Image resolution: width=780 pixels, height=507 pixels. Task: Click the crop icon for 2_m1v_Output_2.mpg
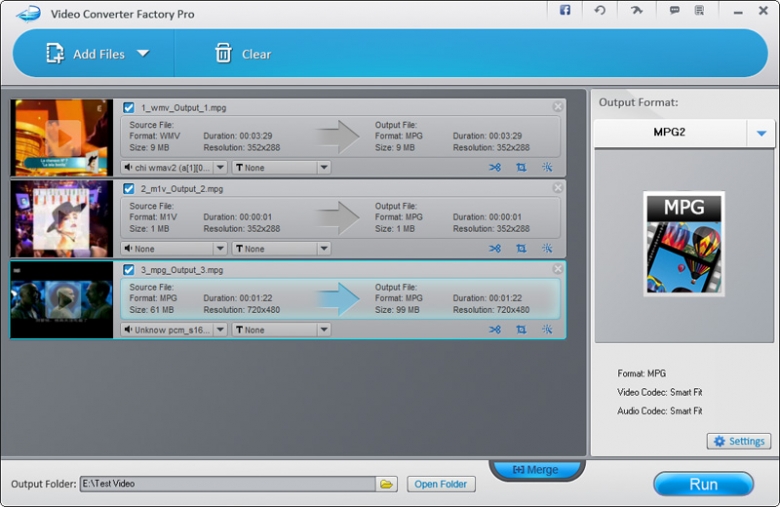[x=521, y=248]
